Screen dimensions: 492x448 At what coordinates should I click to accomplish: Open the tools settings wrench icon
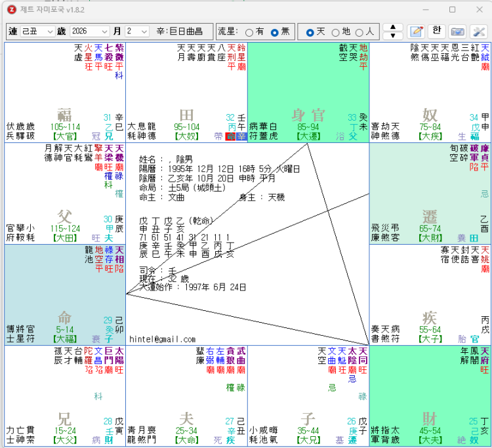pos(478,31)
